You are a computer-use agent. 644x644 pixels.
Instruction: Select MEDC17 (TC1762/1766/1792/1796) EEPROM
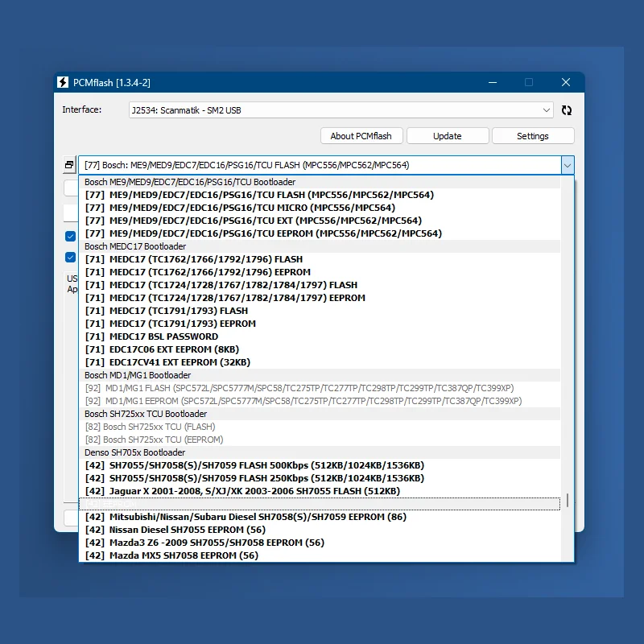tap(320, 272)
